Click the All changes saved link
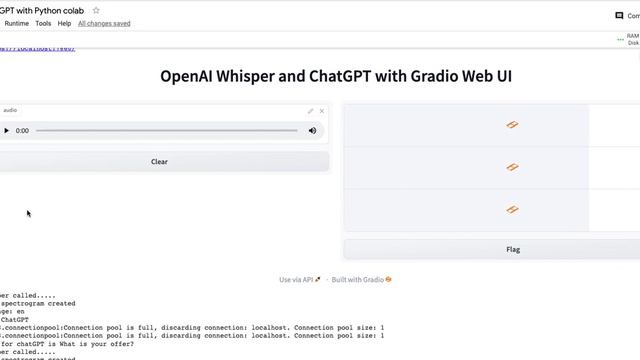Image resolution: width=640 pixels, height=360 pixels. coord(104,24)
